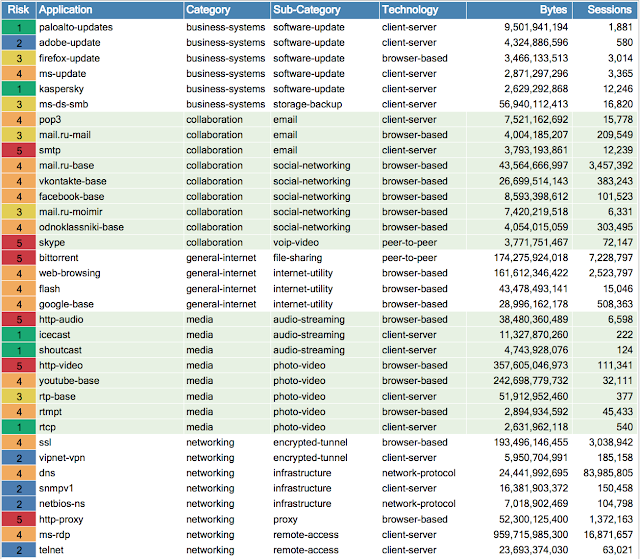Click the bytes value 357,605,046,973

(531, 366)
